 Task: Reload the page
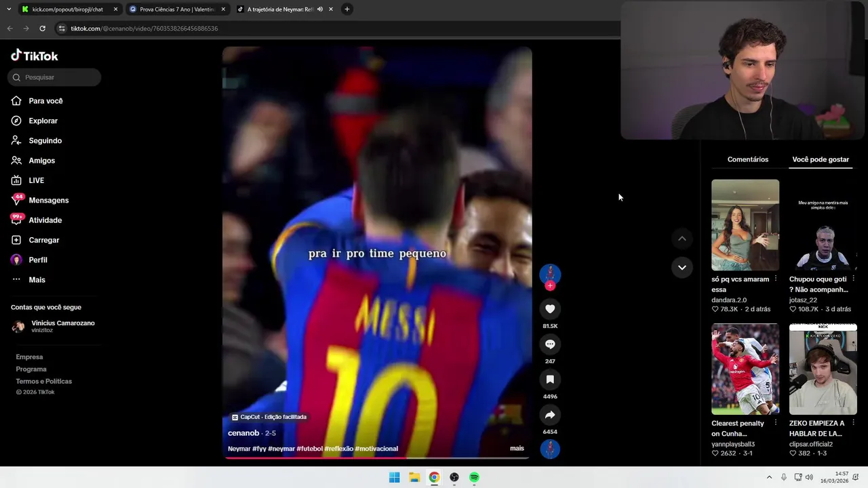(42, 28)
